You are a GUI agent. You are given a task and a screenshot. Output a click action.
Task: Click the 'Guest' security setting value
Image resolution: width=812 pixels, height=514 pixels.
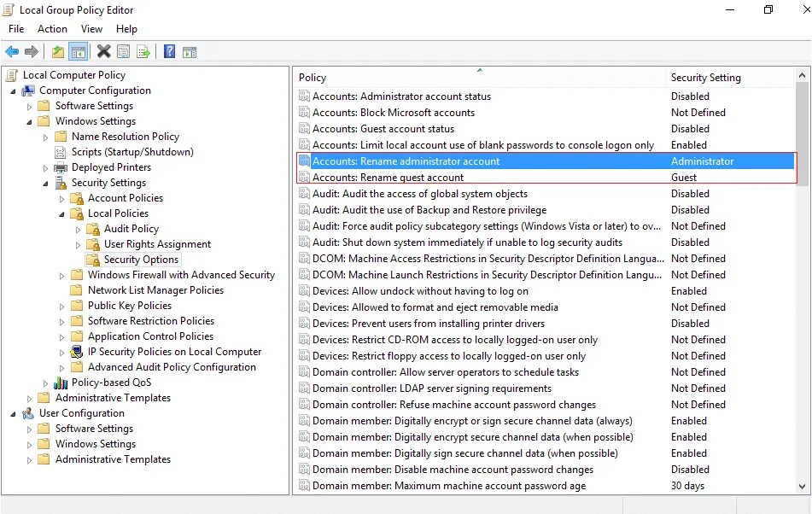coord(684,178)
